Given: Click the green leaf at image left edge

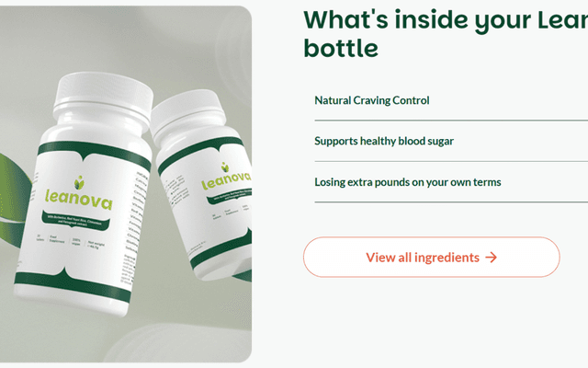Looking at the screenshot, I should coord(14,200).
